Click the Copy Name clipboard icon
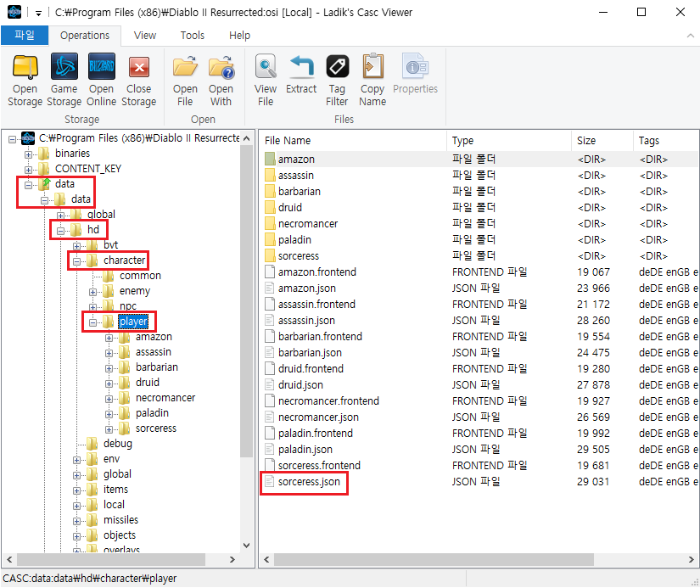Image resolution: width=700 pixels, height=588 pixels. (372, 67)
